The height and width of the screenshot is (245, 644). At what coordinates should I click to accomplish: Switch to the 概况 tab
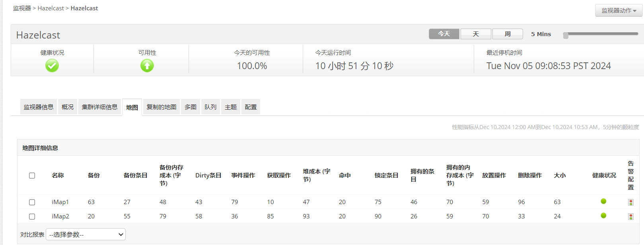(68, 107)
